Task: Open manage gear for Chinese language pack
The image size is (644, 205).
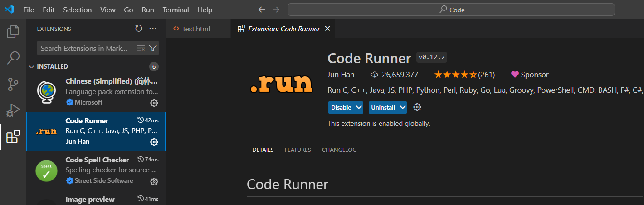Action: [x=154, y=103]
